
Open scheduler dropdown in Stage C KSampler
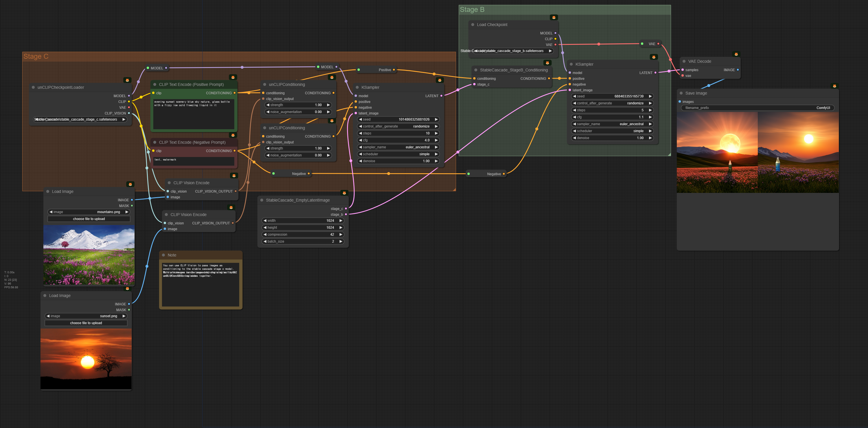(398, 154)
